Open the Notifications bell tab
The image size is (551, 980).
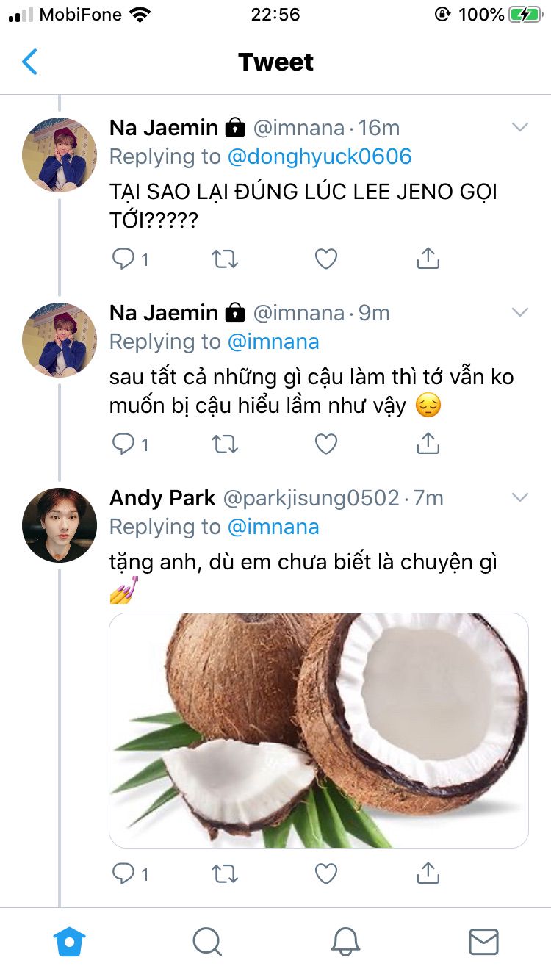pyautogui.click(x=345, y=941)
